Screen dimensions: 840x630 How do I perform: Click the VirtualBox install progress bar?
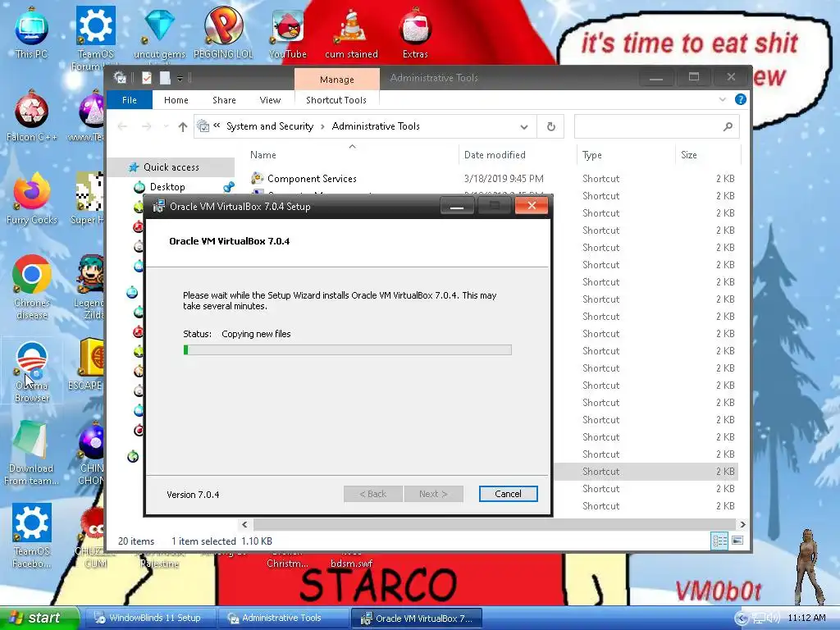tap(347, 349)
